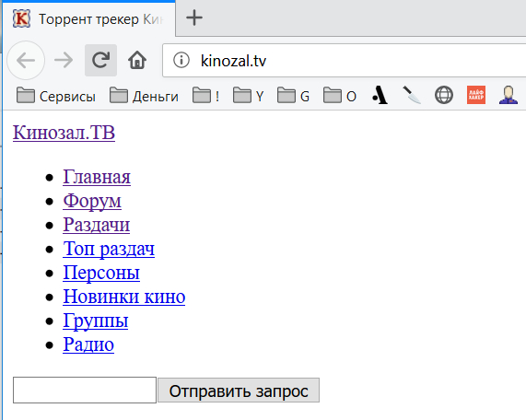526x420 pixels.
Task: Click the forward navigation arrow
Action: (64, 61)
